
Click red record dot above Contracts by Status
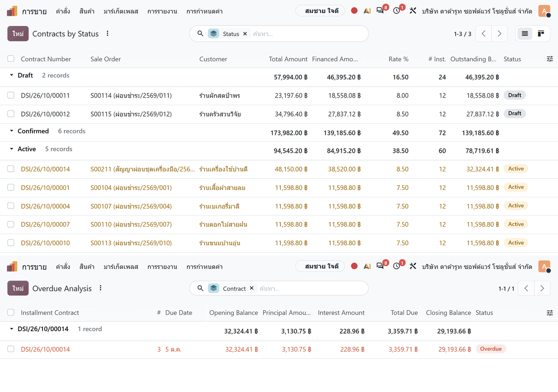354,11
